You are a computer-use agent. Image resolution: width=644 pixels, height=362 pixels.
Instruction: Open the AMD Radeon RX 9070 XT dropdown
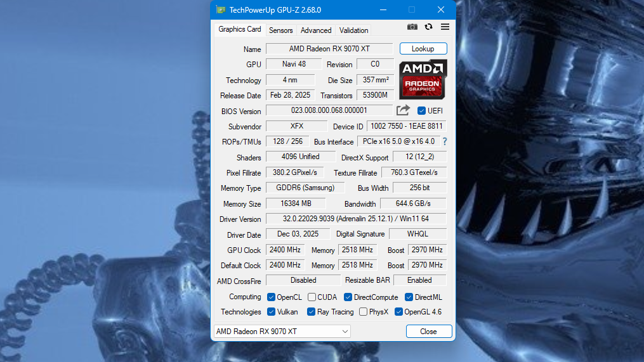click(282, 331)
